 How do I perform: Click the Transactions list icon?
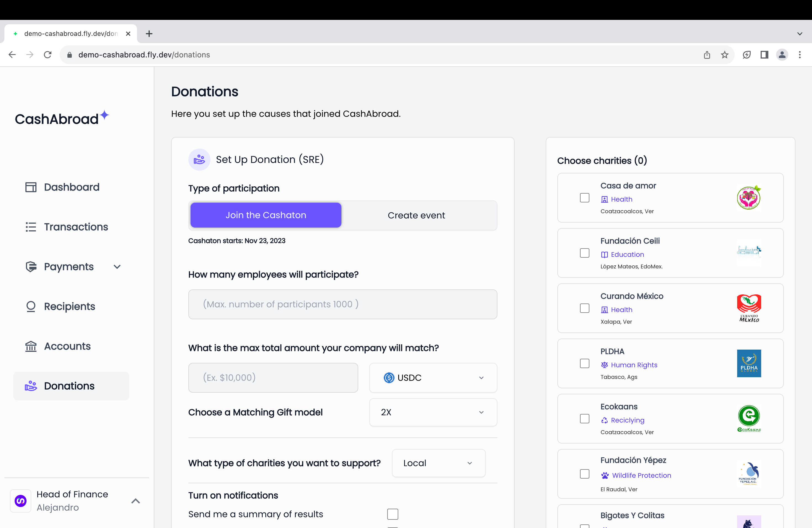[x=31, y=227]
